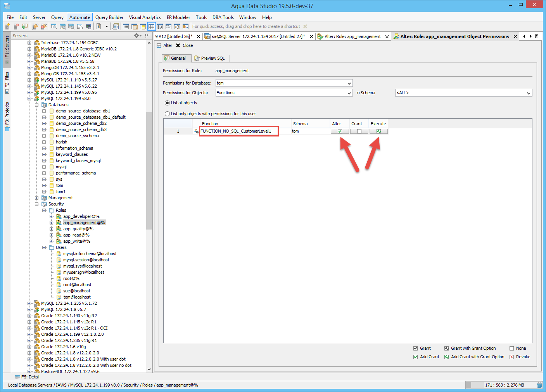Select List all objects radio button
Viewport: 546px width, 392px height.
168,103
